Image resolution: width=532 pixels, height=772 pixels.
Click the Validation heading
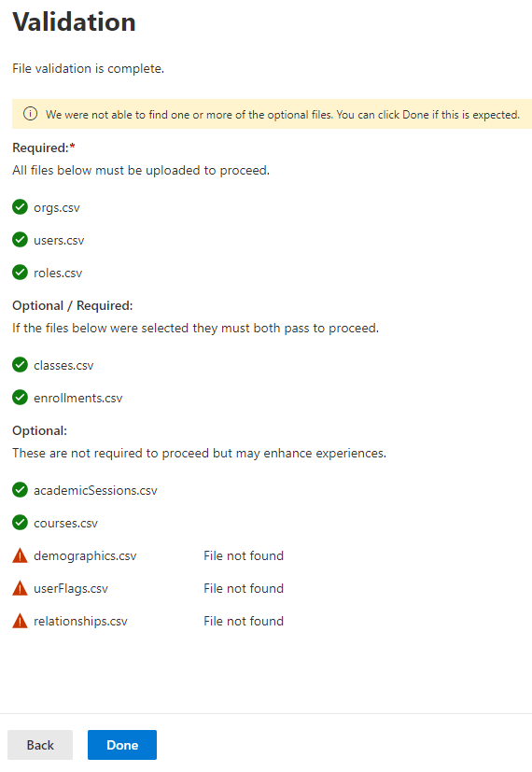point(74,22)
